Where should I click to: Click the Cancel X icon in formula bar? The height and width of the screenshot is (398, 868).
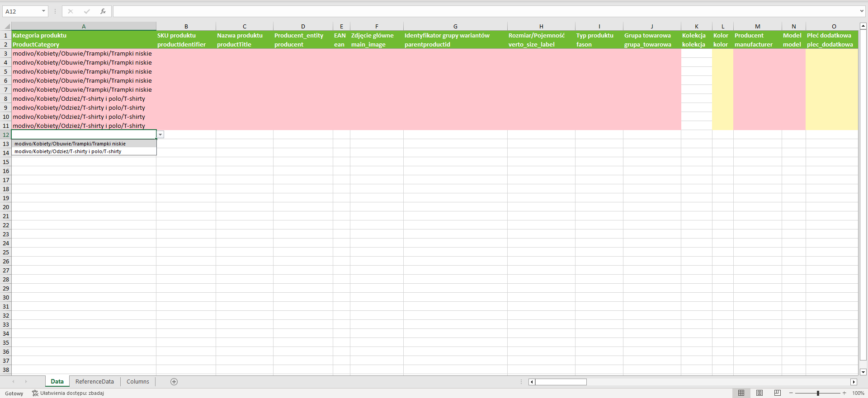click(71, 11)
